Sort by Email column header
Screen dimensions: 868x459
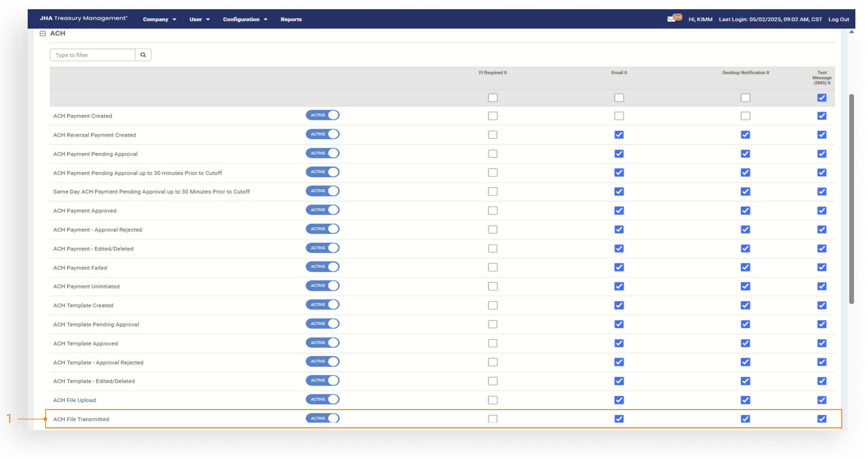point(619,73)
